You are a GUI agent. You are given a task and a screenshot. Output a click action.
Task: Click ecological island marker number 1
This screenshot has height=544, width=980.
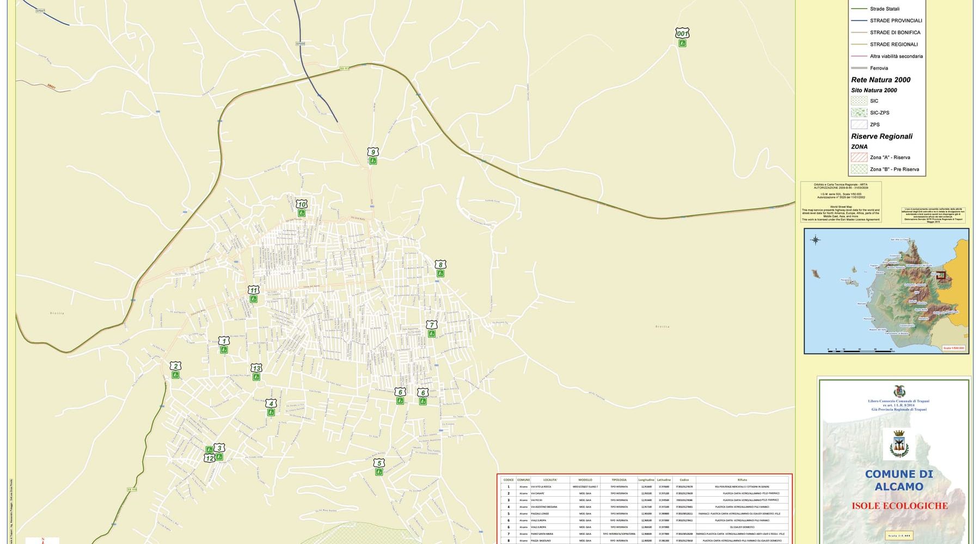point(224,345)
